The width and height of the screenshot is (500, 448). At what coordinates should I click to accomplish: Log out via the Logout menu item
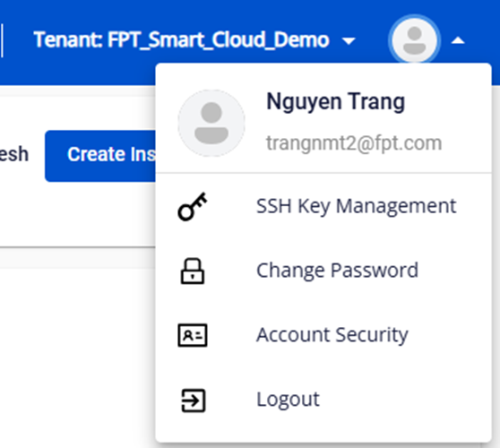[323, 400]
